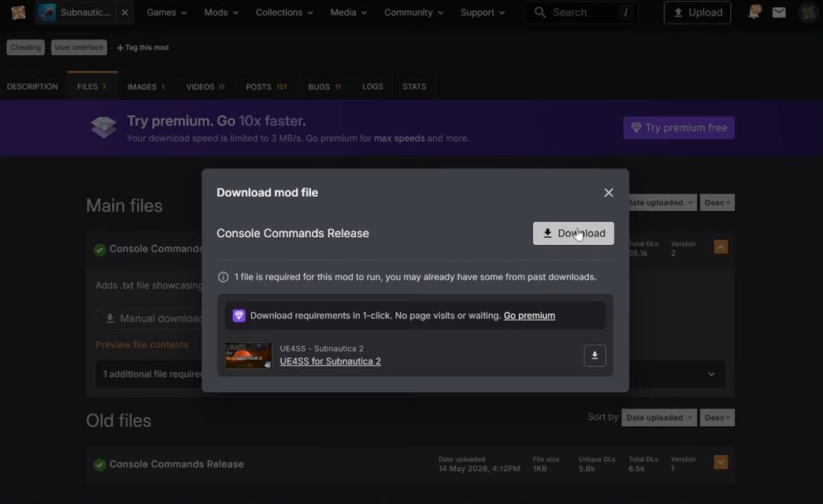
Task: Open UE4SS for Subnautica 2 link
Action: pos(330,361)
